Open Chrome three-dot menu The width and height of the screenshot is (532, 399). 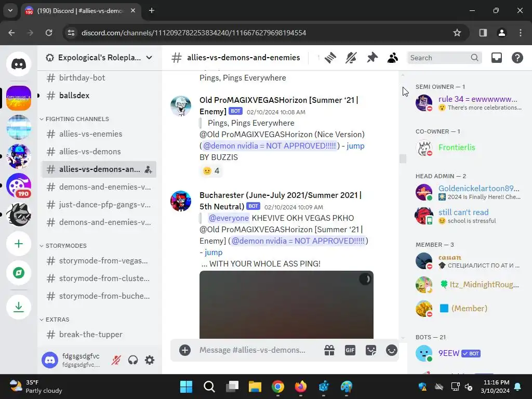pyautogui.click(x=521, y=33)
